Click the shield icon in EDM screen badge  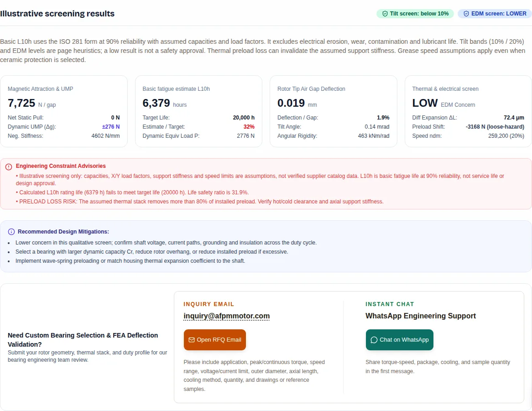coord(466,14)
